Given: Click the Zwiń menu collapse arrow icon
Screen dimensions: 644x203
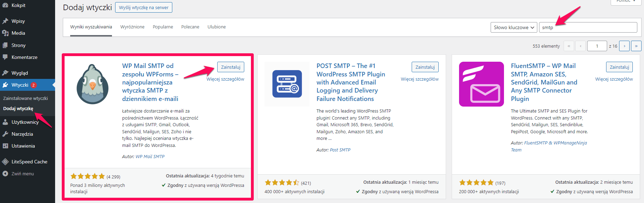Looking at the screenshot, I should 5,174.
